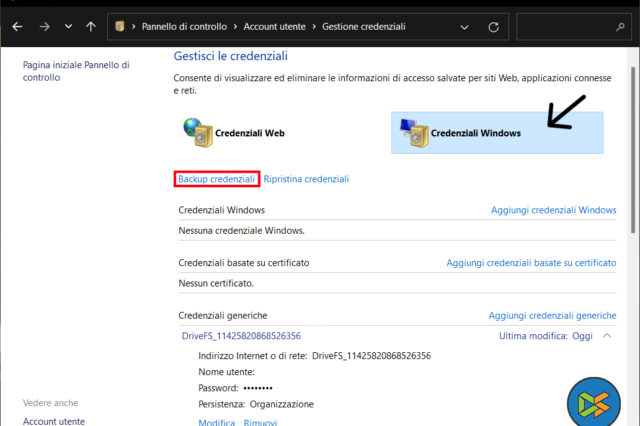Viewport: 640px width, 426px height.
Task: Click 'Nessun certificato.' text
Action: coord(216,283)
